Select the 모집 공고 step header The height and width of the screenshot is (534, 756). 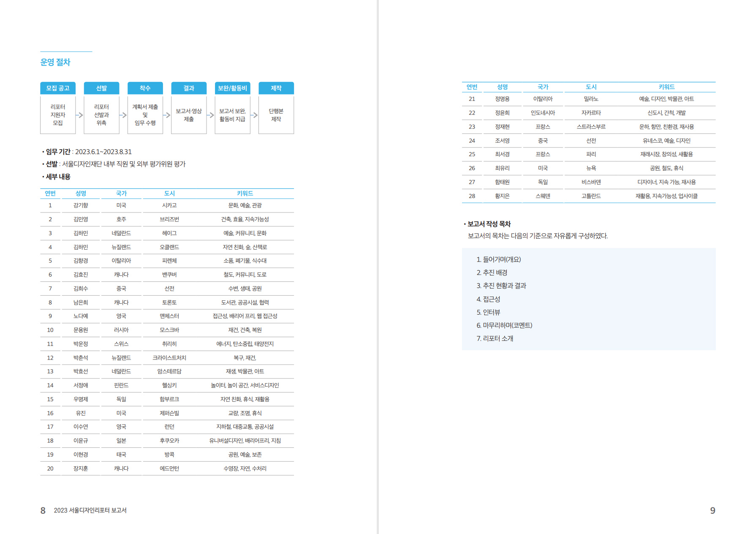pyautogui.click(x=58, y=88)
